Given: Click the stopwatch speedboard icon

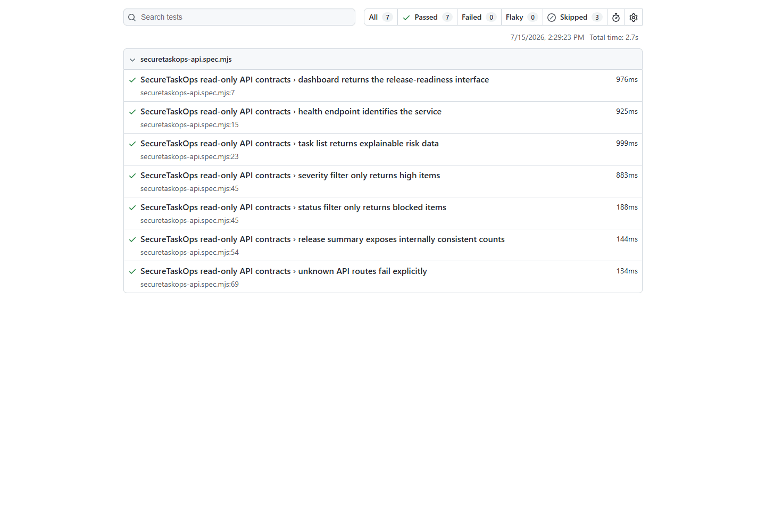Looking at the screenshot, I should (616, 17).
